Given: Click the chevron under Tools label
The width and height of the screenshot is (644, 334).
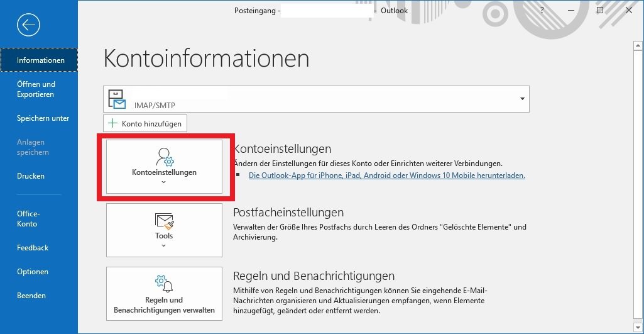Looking at the screenshot, I should (x=164, y=245).
